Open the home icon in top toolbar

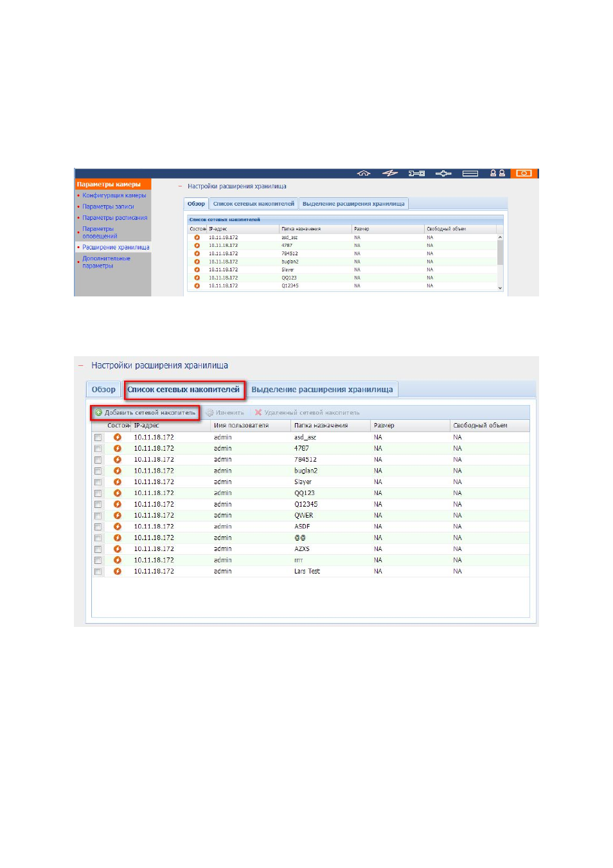click(x=364, y=174)
